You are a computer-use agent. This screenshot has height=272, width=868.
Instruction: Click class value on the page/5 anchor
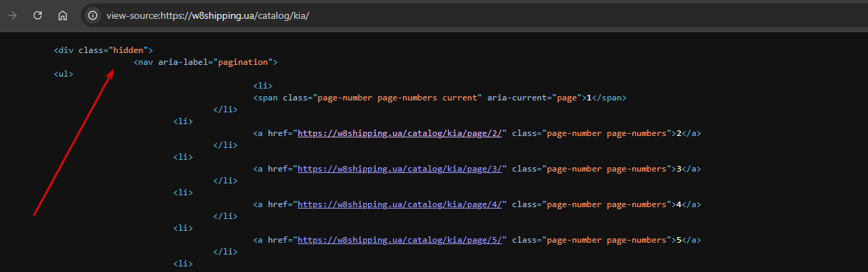[x=607, y=240]
